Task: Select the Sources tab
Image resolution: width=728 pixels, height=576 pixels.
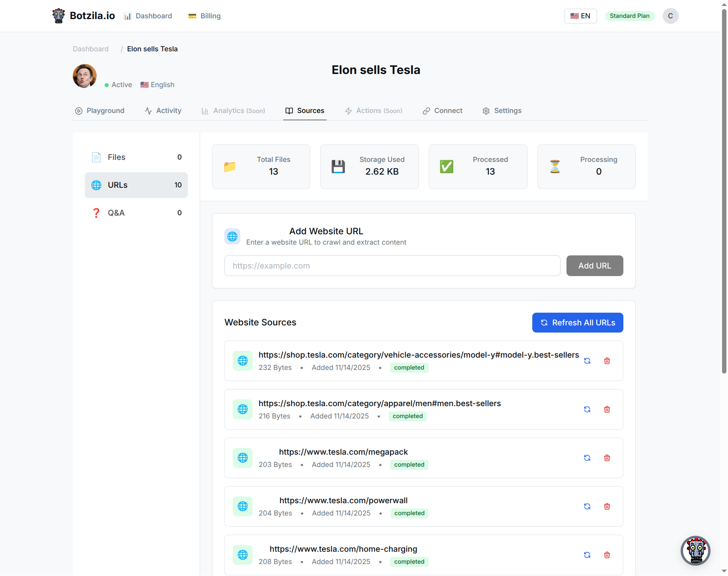Action: coord(305,111)
